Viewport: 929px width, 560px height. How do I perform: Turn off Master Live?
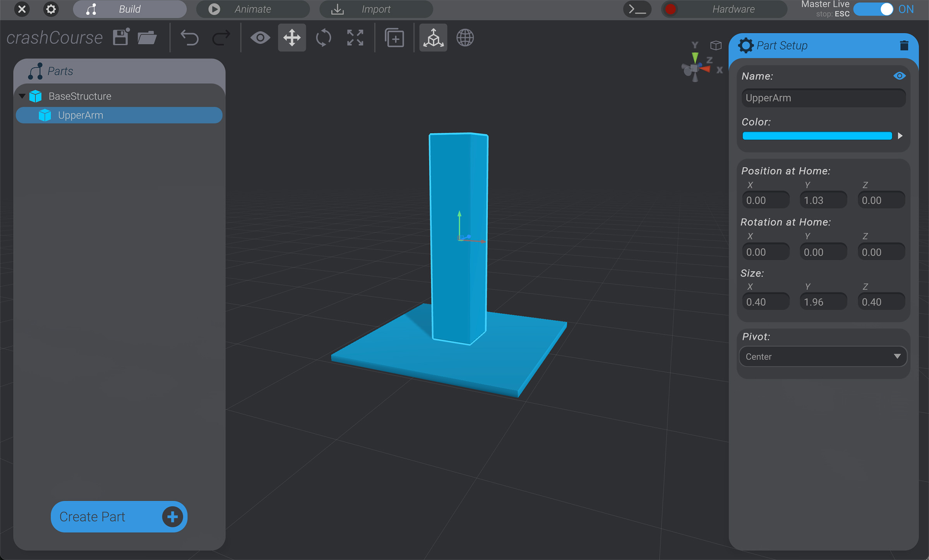(874, 9)
